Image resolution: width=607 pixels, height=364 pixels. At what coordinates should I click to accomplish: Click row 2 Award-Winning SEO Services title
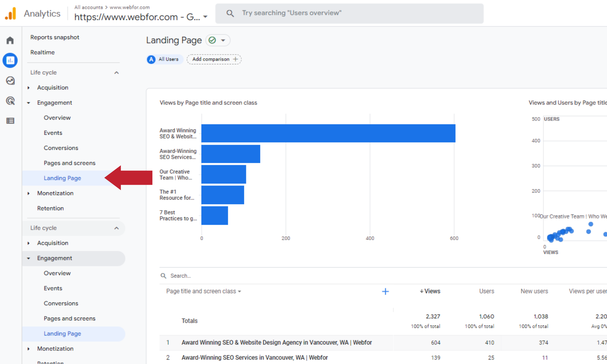pos(255,358)
